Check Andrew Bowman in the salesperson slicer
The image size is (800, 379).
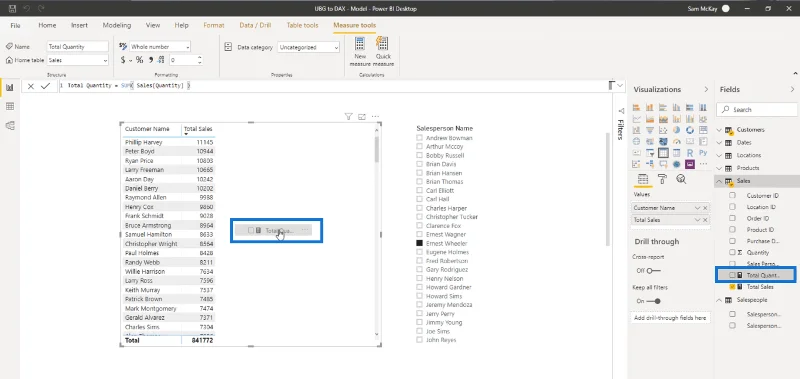point(419,138)
